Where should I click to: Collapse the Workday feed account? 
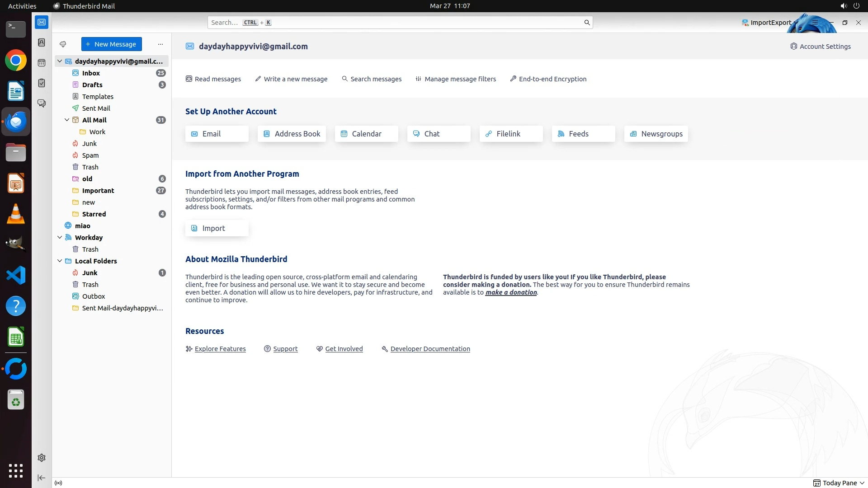[x=60, y=238]
